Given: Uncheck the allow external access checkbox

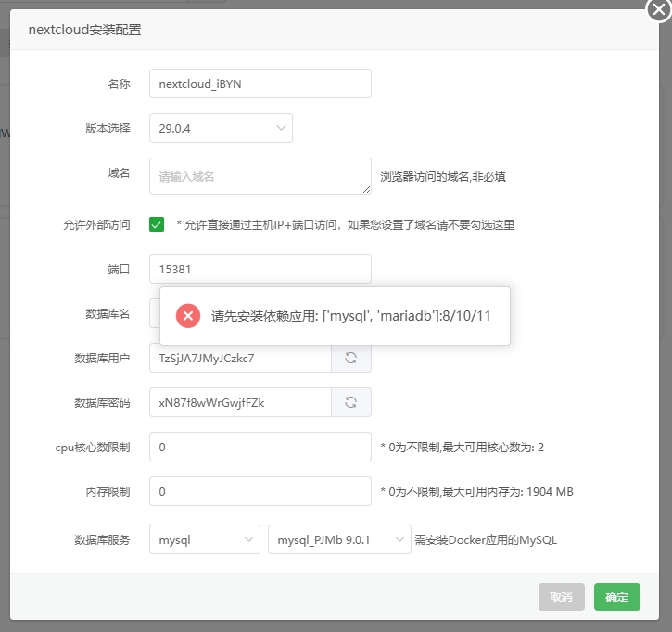Looking at the screenshot, I should 157,224.
